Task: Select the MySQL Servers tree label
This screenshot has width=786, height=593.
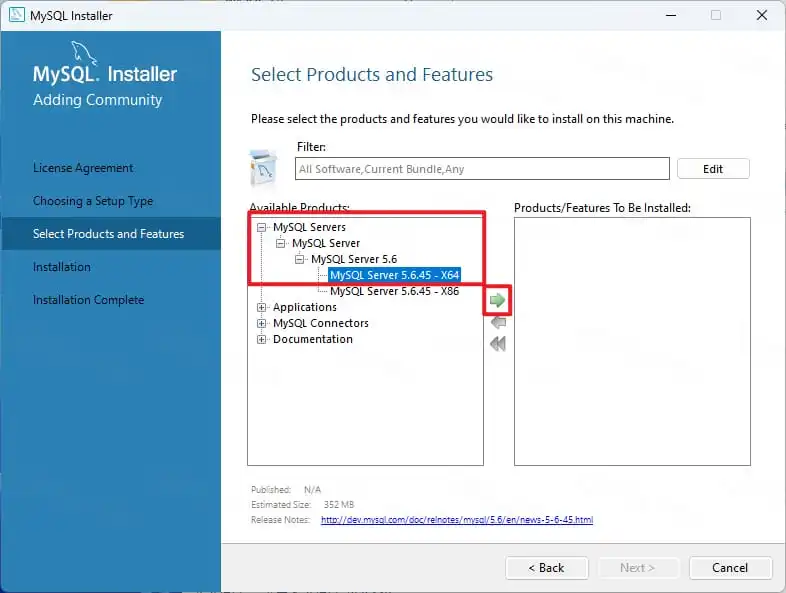Action: click(309, 227)
